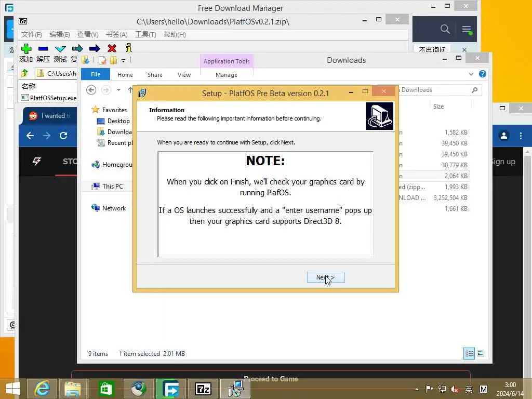Click the search magnifier in Free Download Manager
Image resolution: width=532 pixels, height=399 pixels.
point(445,29)
